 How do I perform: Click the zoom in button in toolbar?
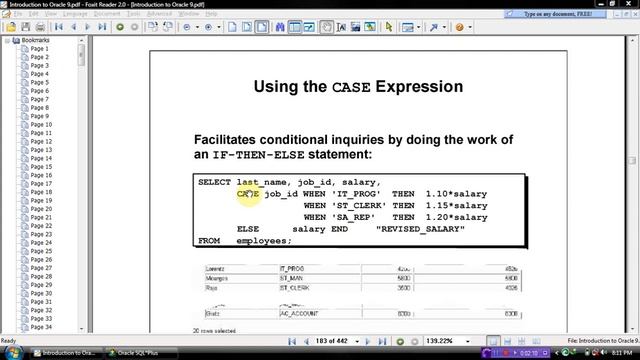(209, 27)
